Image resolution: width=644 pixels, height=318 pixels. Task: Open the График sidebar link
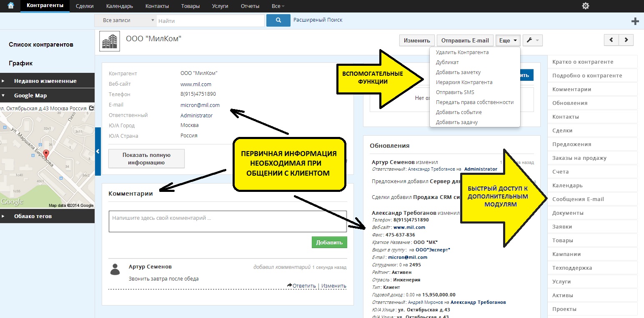(x=21, y=64)
